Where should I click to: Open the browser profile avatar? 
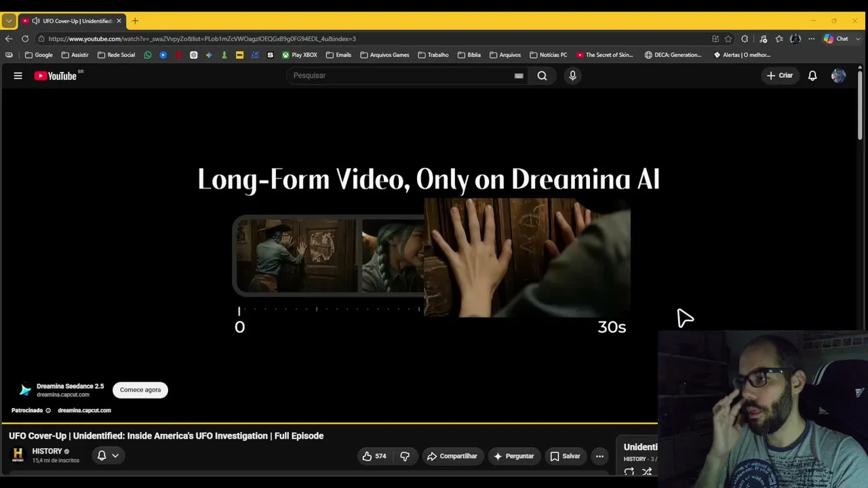795,39
